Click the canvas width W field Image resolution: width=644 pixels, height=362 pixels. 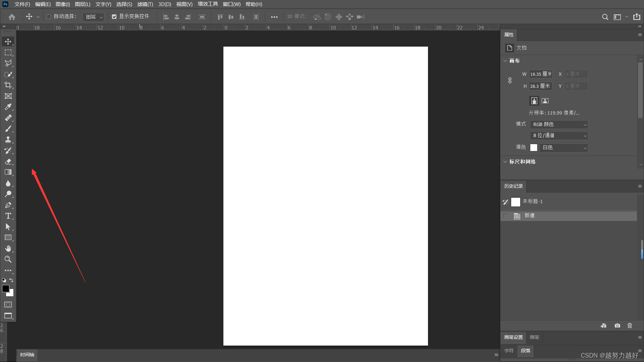[540, 74]
